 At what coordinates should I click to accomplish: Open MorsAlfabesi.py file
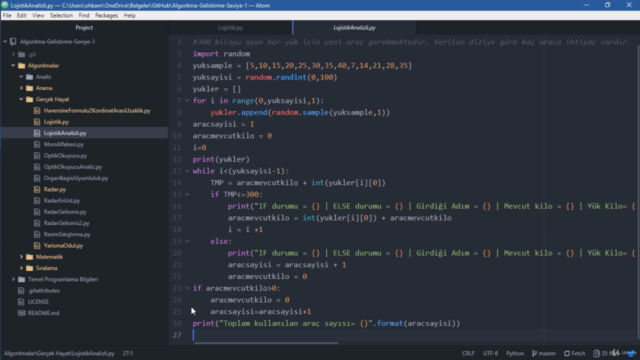point(64,144)
